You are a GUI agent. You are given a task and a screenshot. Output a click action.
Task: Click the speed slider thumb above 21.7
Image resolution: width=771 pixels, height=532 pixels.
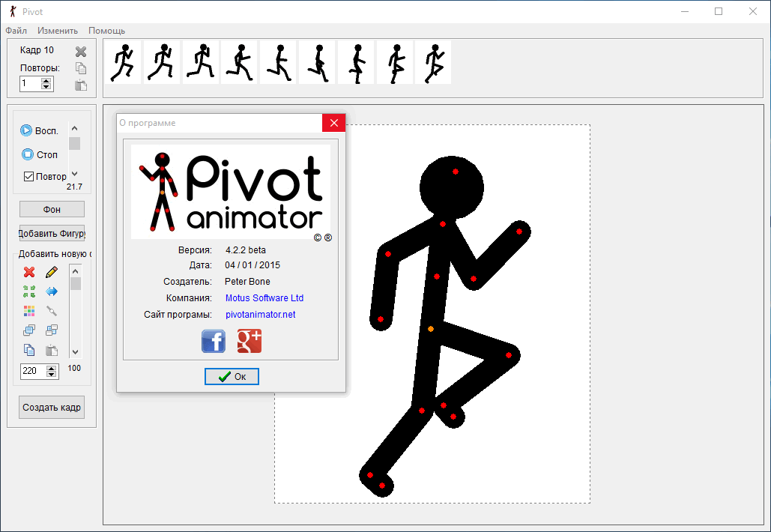coord(75,144)
